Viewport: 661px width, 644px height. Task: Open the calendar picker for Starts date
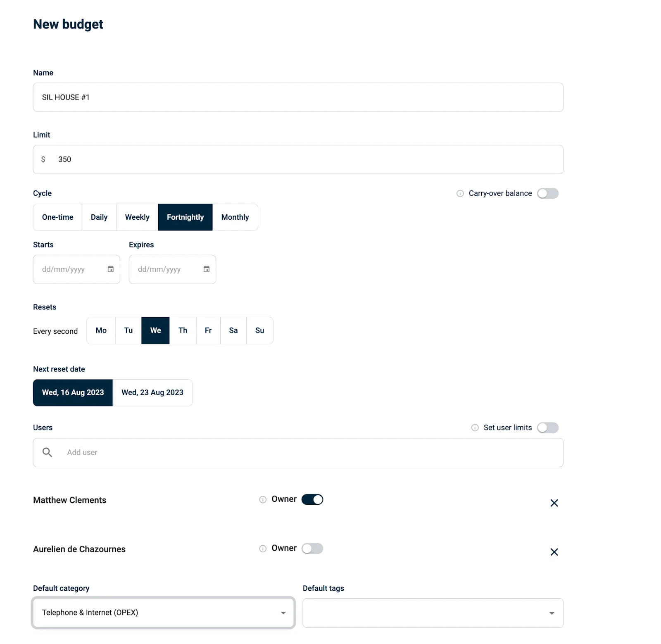pos(110,269)
